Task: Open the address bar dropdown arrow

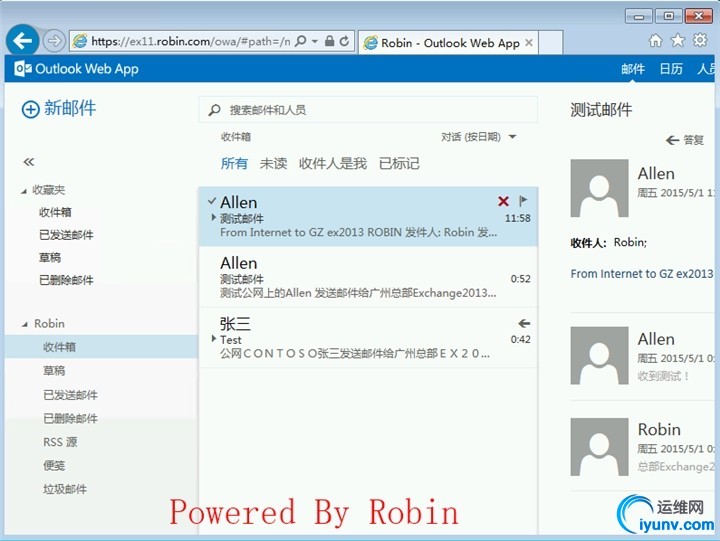Action: 315,41
